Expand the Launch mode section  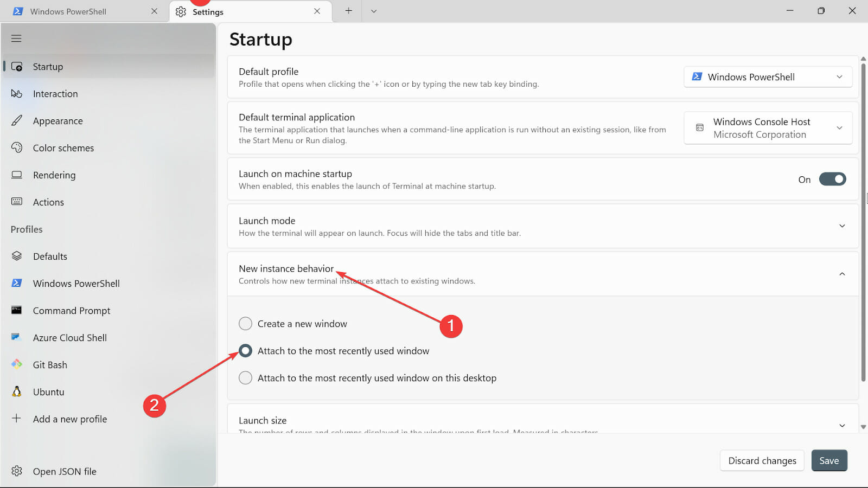pos(842,226)
